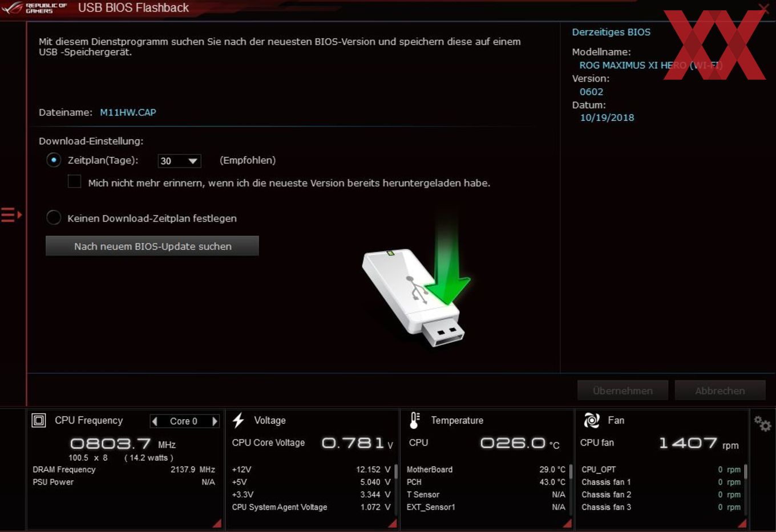Expand CPU Frequency panel corner triangle
776x532 pixels.
click(x=217, y=523)
